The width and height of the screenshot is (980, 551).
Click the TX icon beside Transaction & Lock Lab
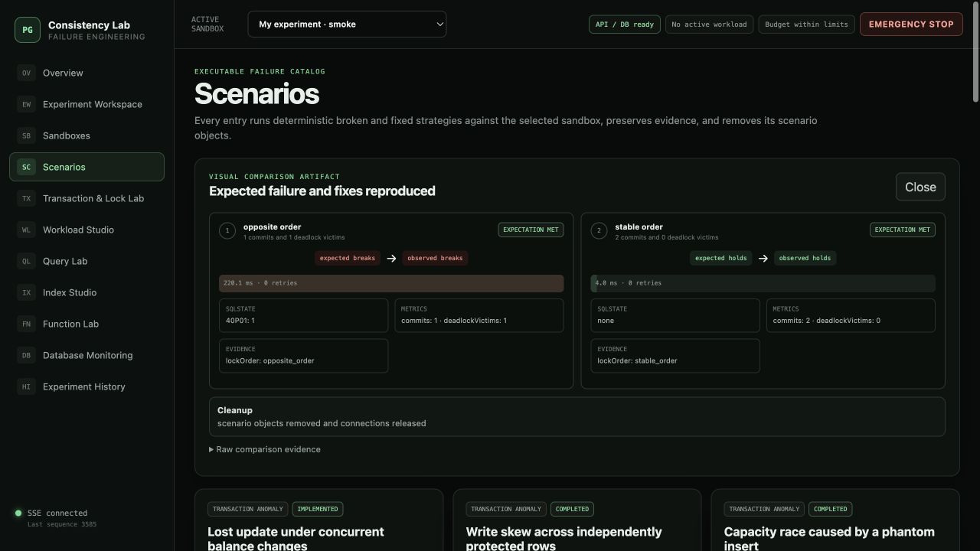[26, 198]
